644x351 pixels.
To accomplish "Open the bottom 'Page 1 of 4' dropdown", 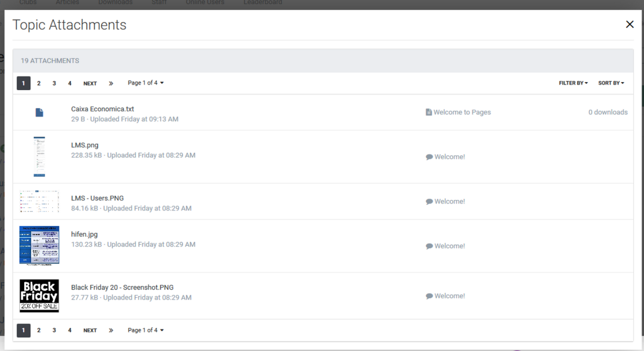I will pos(145,330).
